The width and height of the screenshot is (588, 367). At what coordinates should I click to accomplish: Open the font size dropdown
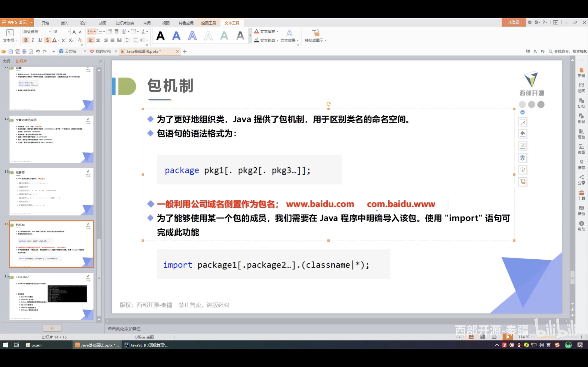coord(69,32)
